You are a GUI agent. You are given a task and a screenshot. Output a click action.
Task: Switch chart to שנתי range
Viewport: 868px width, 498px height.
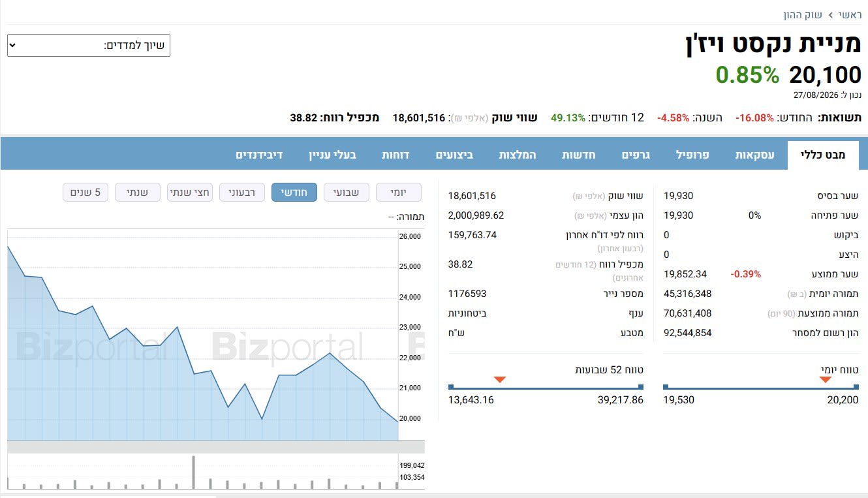pyautogui.click(x=138, y=192)
